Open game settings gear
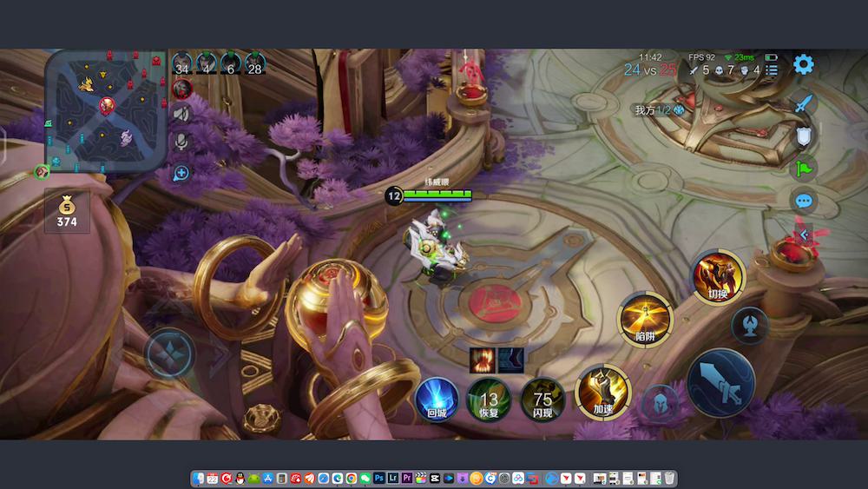The image size is (868, 489). coord(803,65)
